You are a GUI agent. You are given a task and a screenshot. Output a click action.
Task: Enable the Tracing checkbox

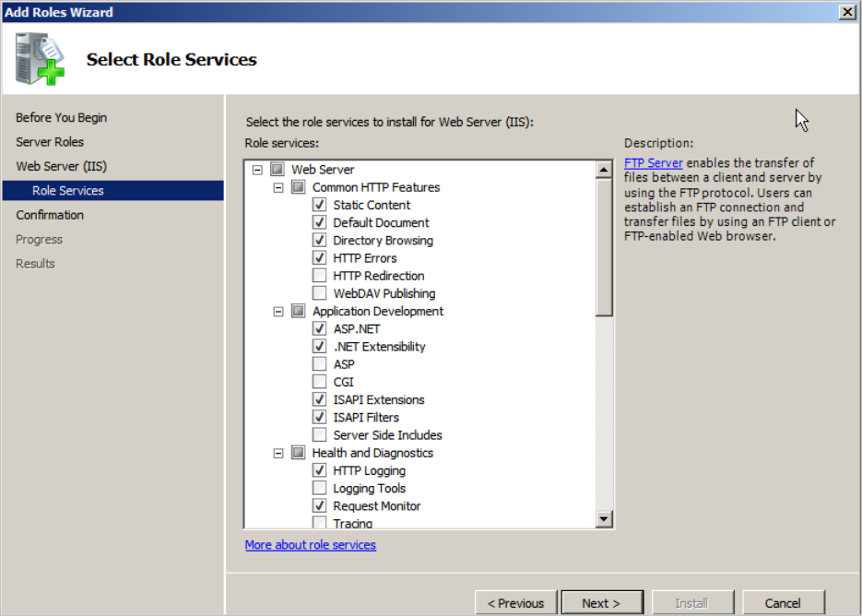[x=319, y=523]
